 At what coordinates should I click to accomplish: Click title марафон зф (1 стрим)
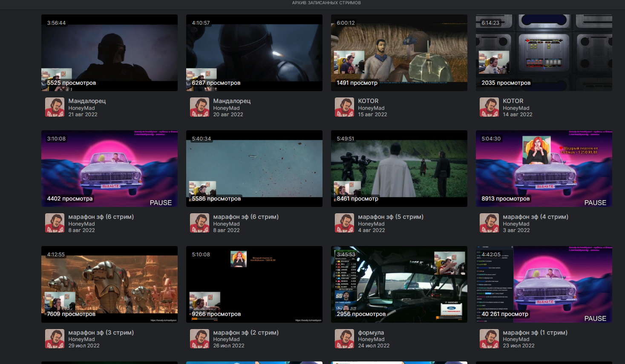pos(535,332)
